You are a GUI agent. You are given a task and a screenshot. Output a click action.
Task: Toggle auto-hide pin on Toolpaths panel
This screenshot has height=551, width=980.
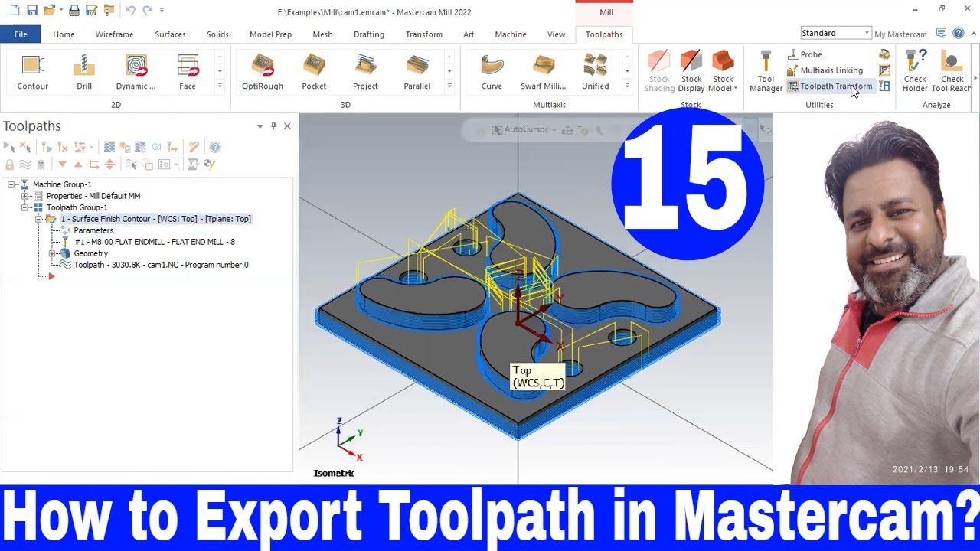[273, 126]
